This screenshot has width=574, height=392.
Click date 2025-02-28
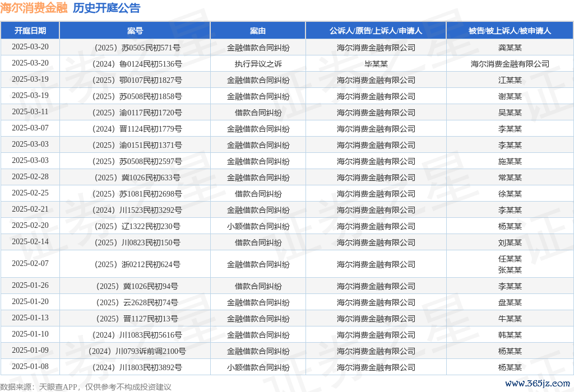point(30,176)
